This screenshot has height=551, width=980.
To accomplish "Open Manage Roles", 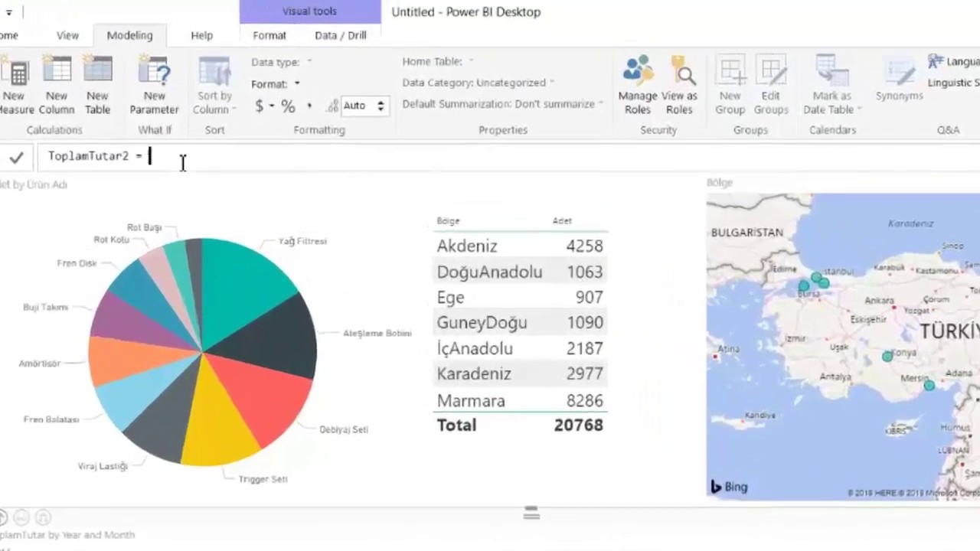I will 638,85.
